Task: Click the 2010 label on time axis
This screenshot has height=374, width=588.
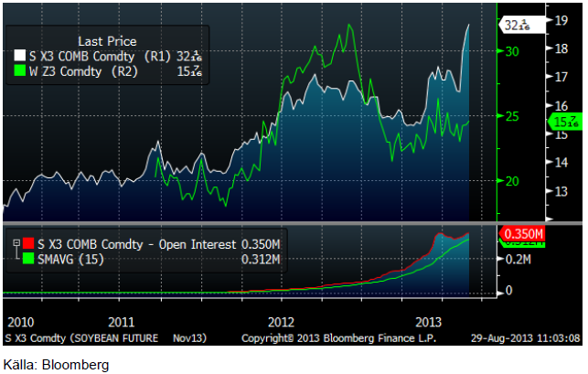Action: pyautogui.click(x=20, y=322)
